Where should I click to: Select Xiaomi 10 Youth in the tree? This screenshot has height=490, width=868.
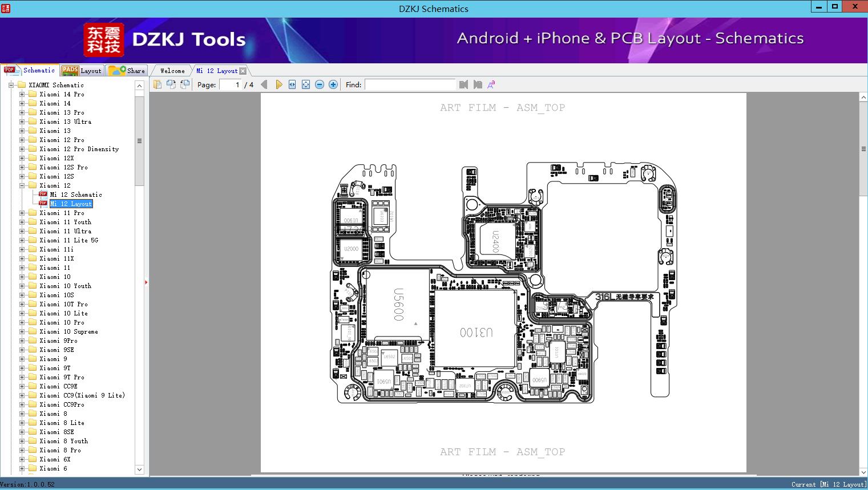pos(65,286)
